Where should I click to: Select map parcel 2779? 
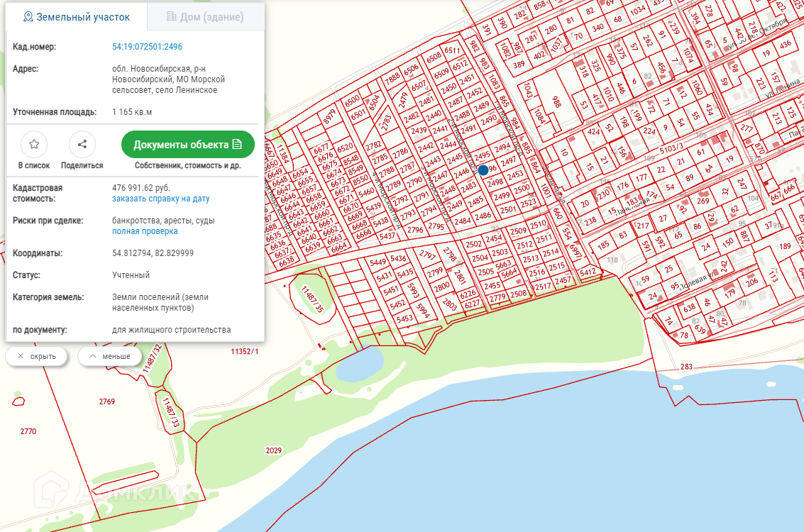497,299
